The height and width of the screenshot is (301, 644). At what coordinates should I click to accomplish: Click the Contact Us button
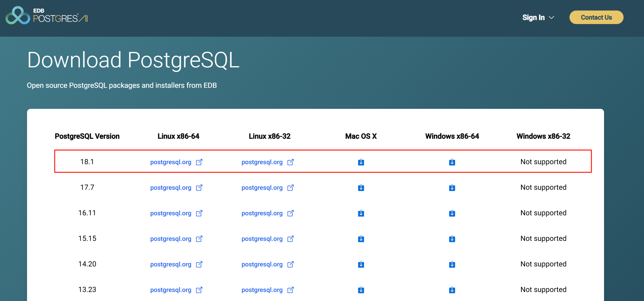[x=596, y=17]
